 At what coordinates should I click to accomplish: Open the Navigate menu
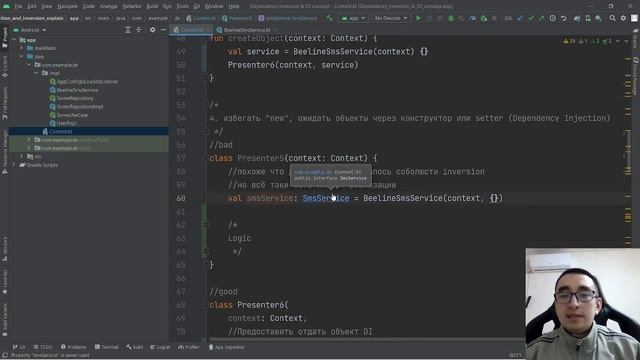click(x=67, y=6)
